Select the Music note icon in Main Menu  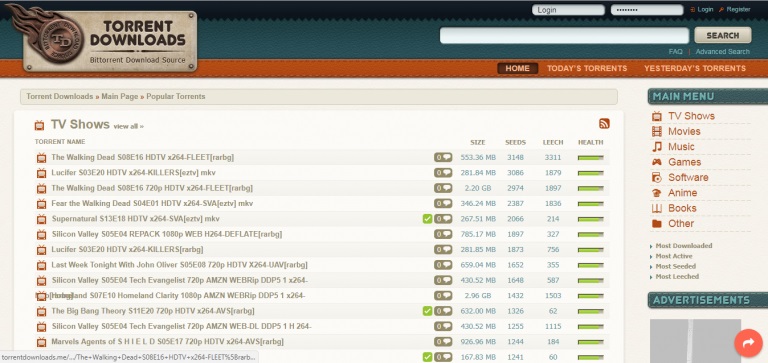pyautogui.click(x=657, y=146)
